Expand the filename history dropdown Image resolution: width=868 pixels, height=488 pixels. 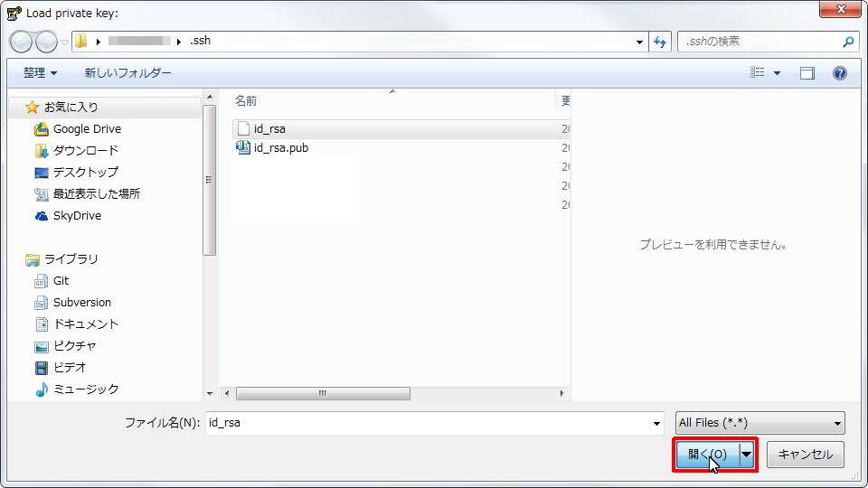(x=656, y=423)
